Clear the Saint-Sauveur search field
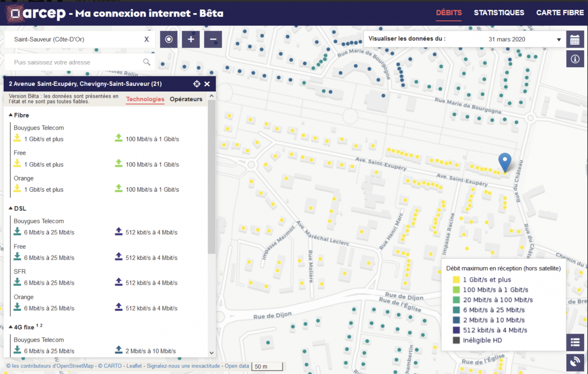The width and height of the screenshot is (588, 374). tap(147, 39)
